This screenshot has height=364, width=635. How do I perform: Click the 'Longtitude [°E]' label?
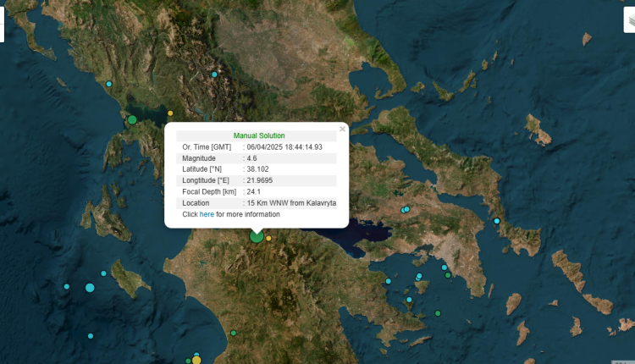click(x=206, y=180)
